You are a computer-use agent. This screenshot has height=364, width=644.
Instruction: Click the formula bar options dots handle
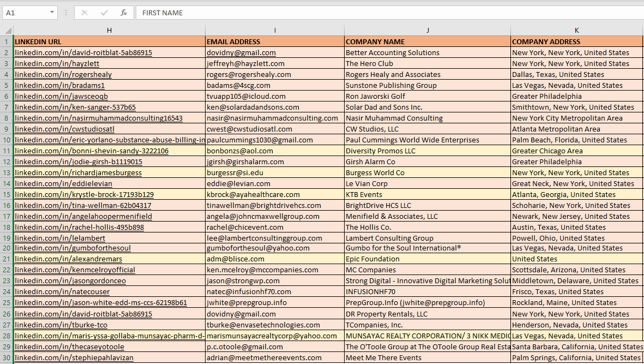(66, 13)
